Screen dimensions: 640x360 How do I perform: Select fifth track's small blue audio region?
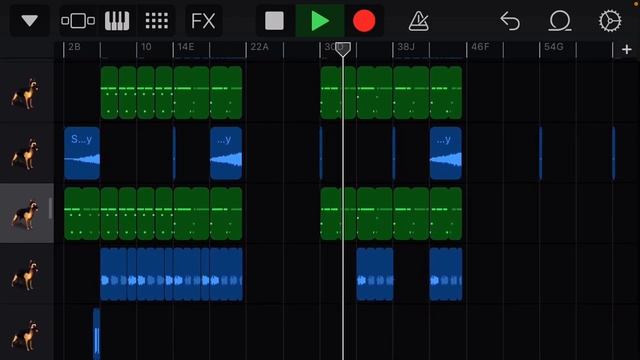coord(97,334)
